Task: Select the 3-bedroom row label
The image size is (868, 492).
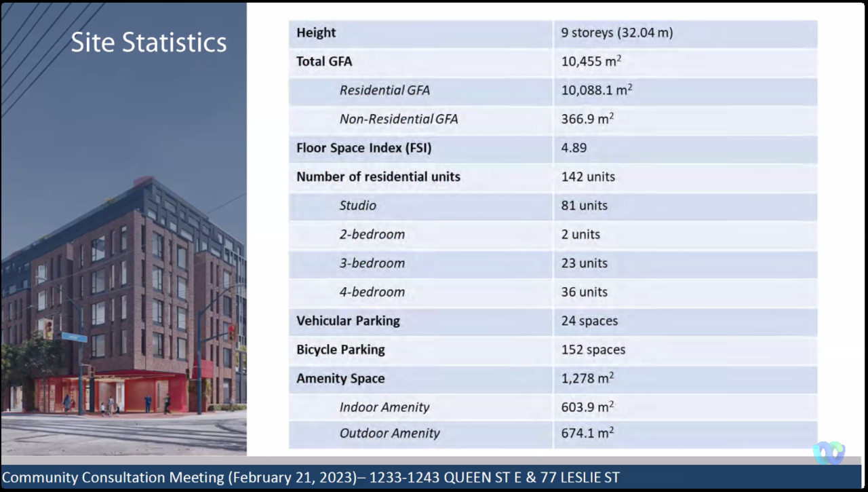Action: tap(372, 263)
